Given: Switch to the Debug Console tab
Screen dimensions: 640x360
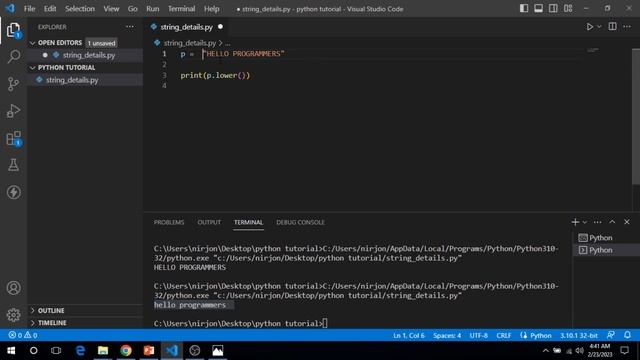Looking at the screenshot, I should (300, 222).
